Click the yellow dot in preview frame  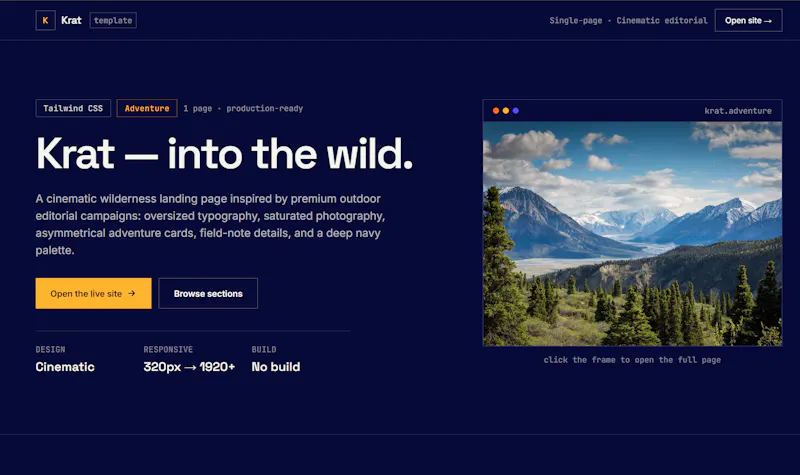click(x=506, y=111)
